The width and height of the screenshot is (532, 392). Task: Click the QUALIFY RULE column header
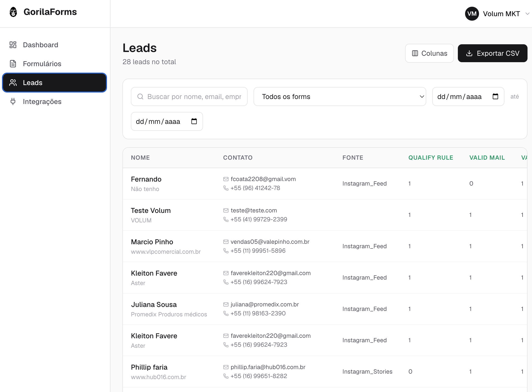pos(430,158)
